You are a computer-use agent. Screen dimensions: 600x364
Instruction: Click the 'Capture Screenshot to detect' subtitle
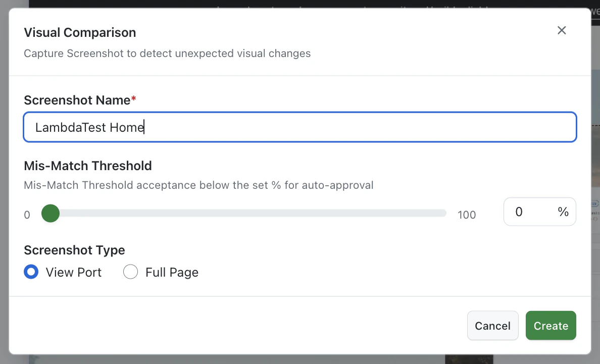[167, 53]
